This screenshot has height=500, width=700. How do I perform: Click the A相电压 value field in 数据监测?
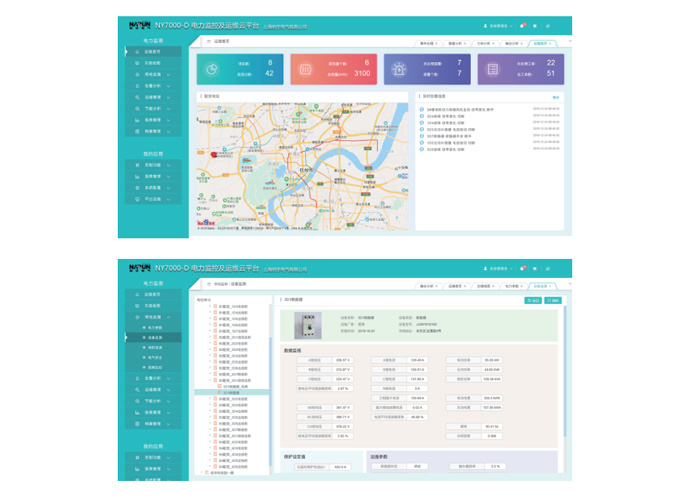tap(343, 360)
